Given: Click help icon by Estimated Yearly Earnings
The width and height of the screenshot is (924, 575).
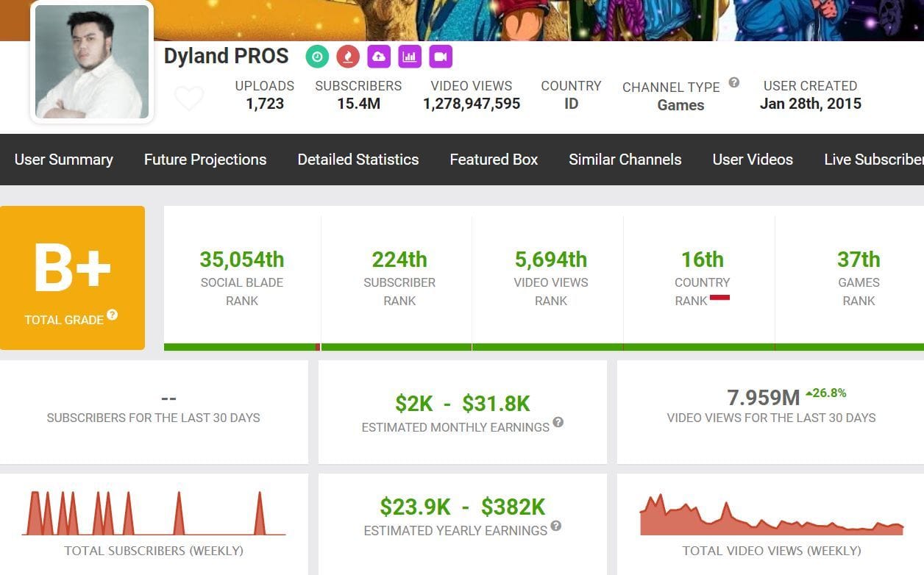Looking at the screenshot, I should (556, 526).
